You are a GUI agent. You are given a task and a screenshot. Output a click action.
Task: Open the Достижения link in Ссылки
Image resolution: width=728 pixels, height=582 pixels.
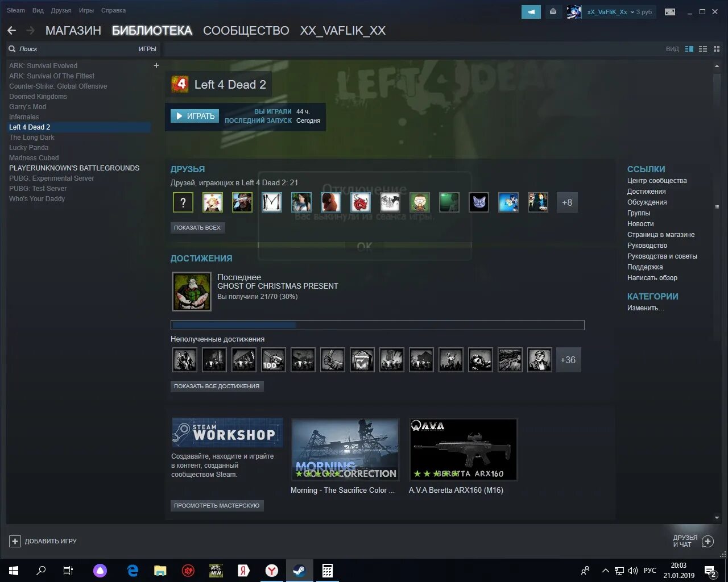pos(647,192)
